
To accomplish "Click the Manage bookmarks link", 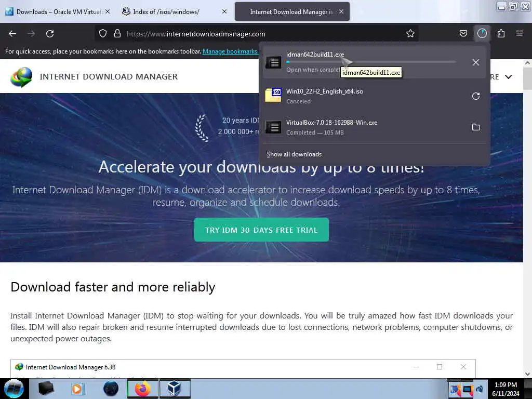I will 230,51.
